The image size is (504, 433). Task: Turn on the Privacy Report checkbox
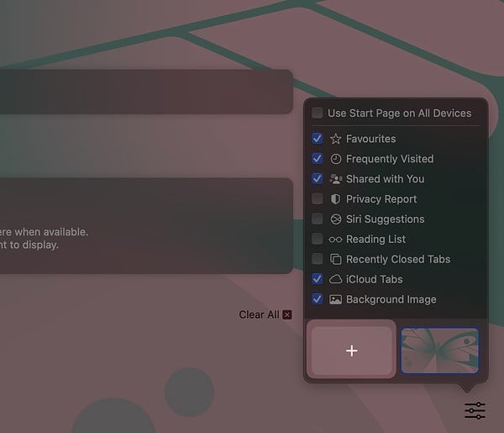pos(317,199)
